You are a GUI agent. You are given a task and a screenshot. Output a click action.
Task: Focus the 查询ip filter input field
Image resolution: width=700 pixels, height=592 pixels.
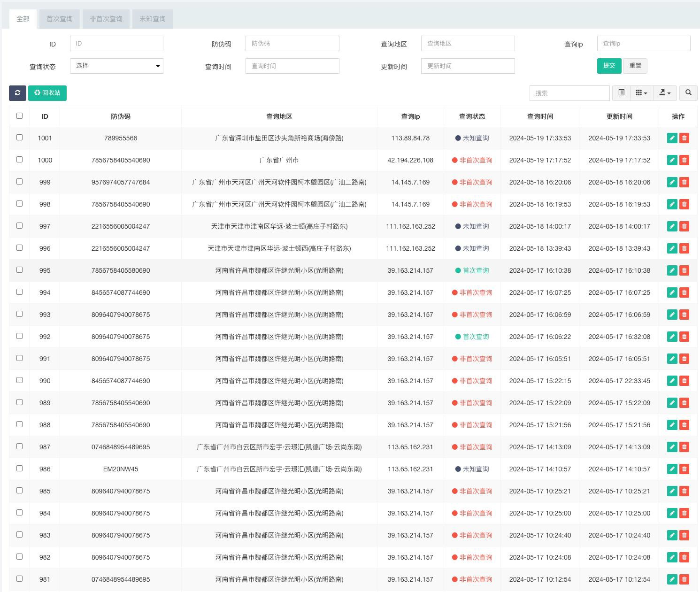644,43
